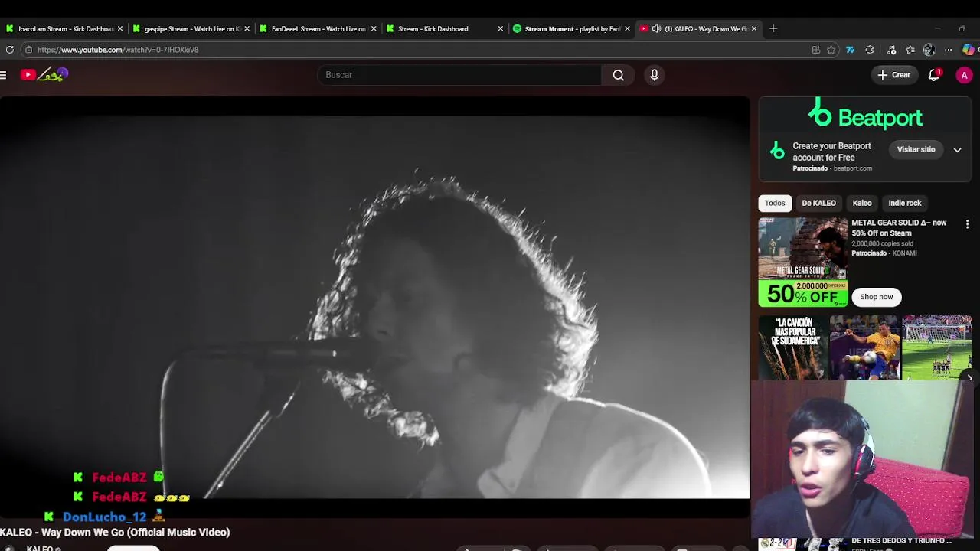
Task: Click the blue translate extension icon
Action: click(x=850, y=50)
